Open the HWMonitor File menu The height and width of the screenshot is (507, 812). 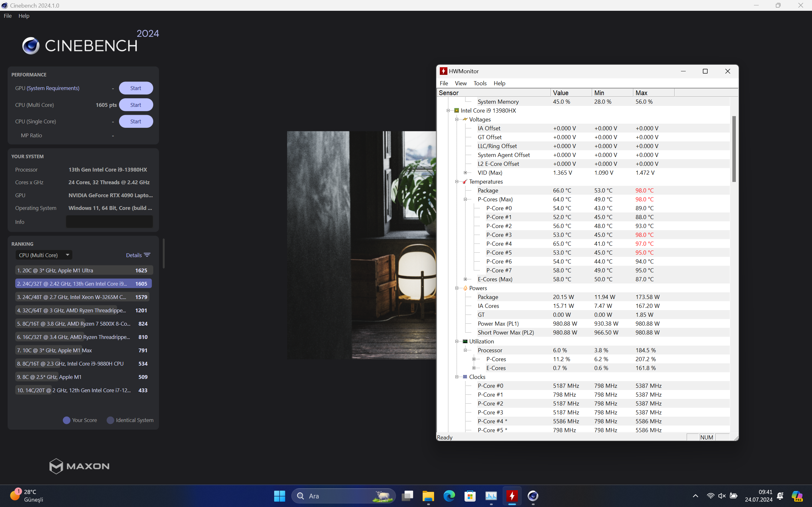[x=444, y=83]
